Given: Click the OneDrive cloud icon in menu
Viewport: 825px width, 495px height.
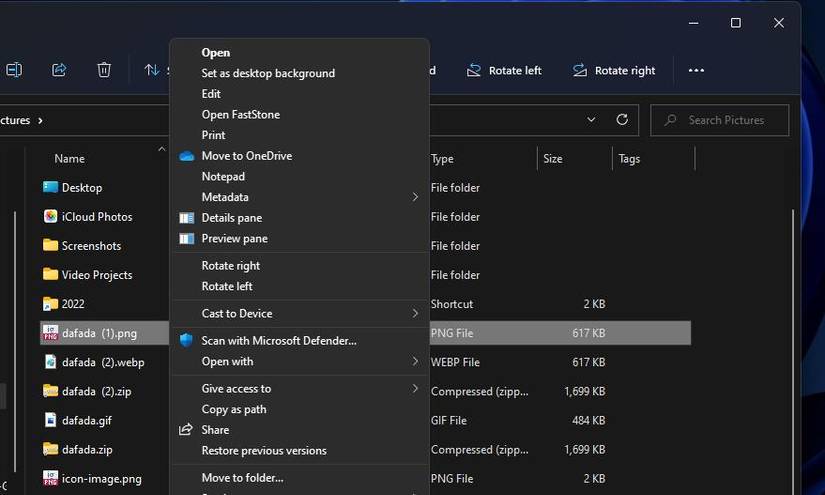Looking at the screenshot, I should (x=187, y=156).
